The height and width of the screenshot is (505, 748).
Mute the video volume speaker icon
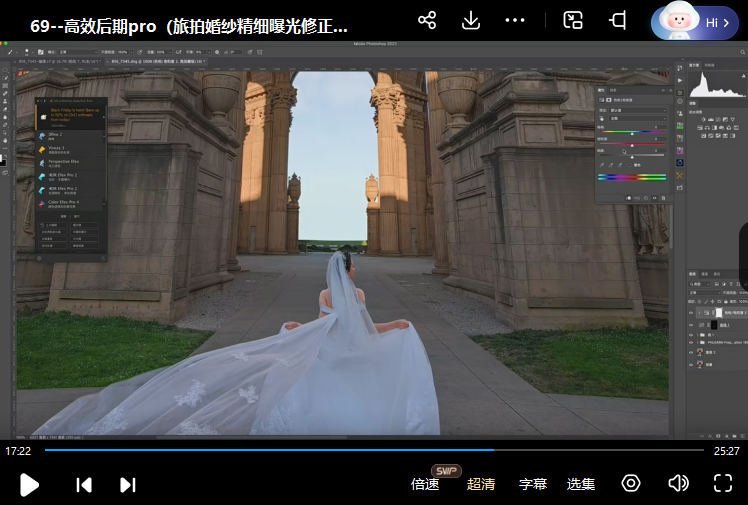(678, 484)
